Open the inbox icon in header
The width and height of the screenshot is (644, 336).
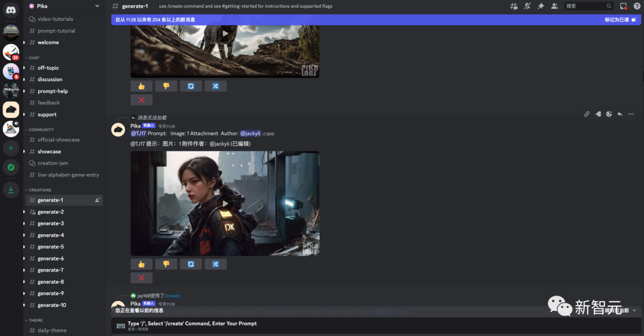(624, 6)
